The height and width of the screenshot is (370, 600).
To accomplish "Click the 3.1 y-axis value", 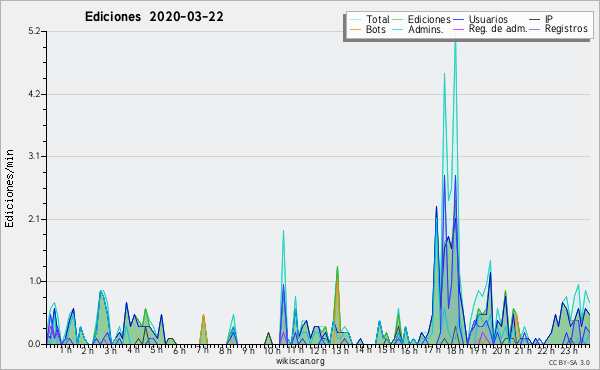I will pyautogui.click(x=34, y=156).
